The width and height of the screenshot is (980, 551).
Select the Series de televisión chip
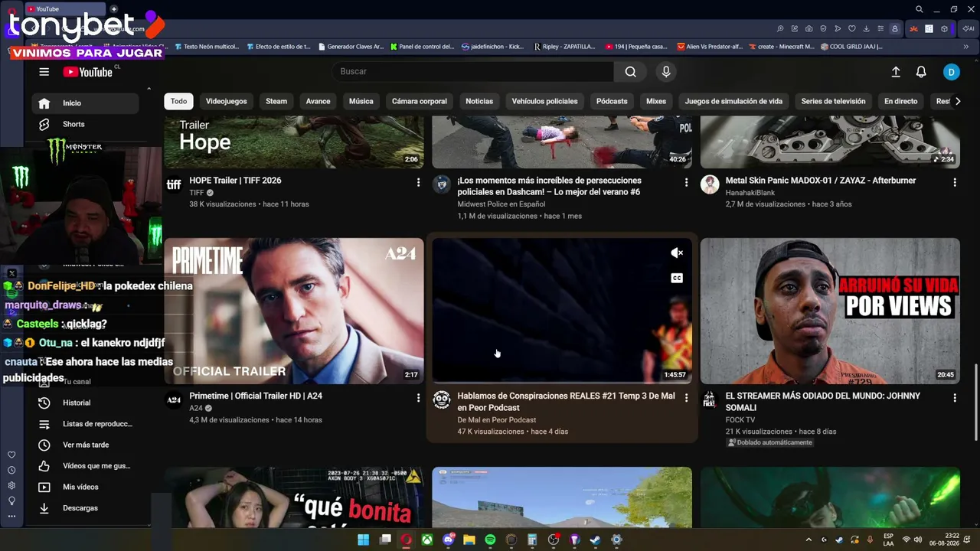pos(833,101)
